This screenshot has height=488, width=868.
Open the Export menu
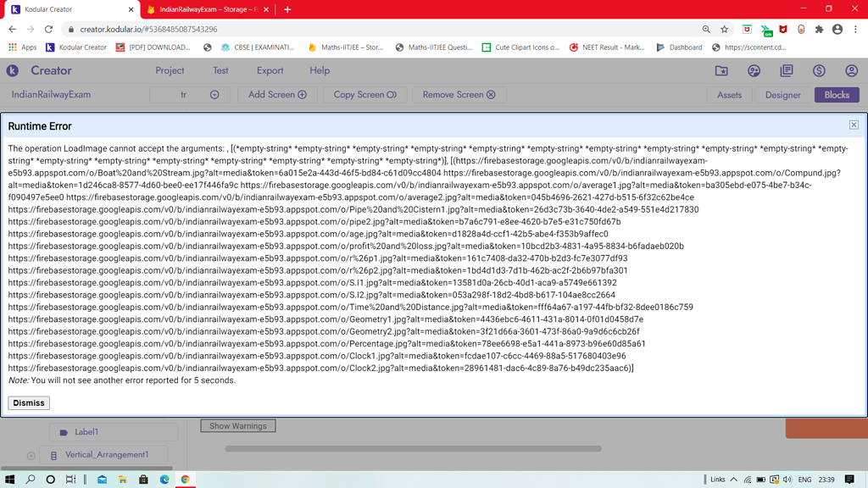click(270, 70)
